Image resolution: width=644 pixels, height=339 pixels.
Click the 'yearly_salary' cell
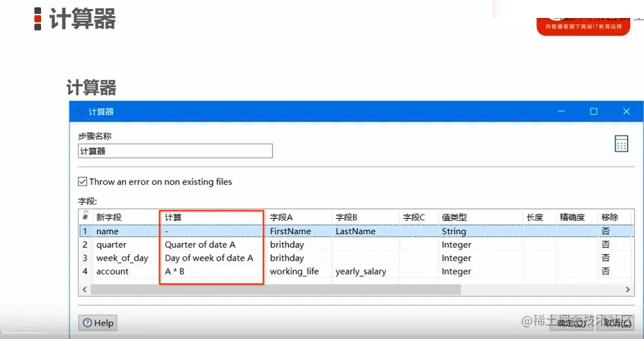pyautogui.click(x=361, y=272)
